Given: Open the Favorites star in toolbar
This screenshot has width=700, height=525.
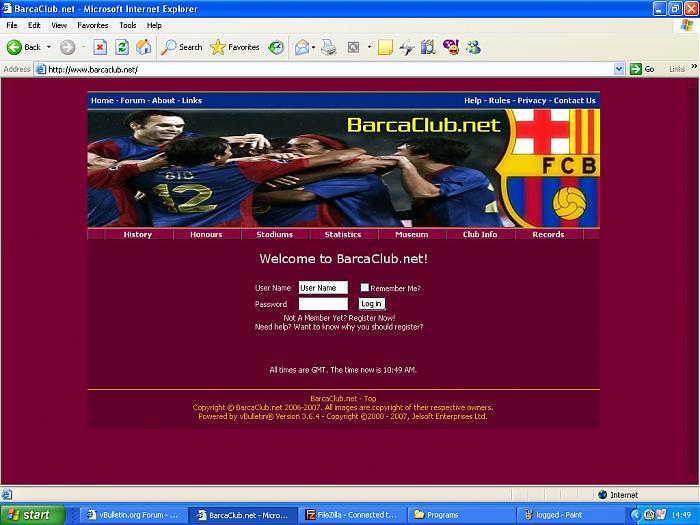Looking at the screenshot, I should point(235,47).
